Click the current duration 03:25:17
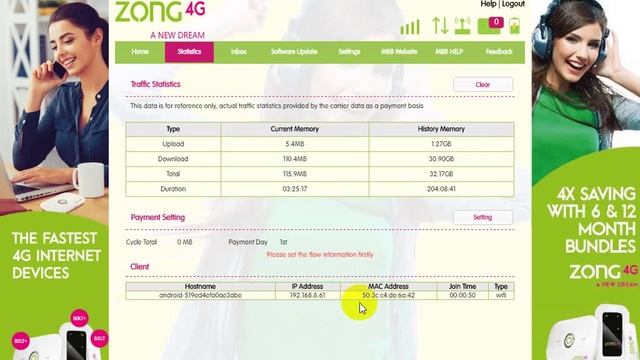 [x=295, y=189]
